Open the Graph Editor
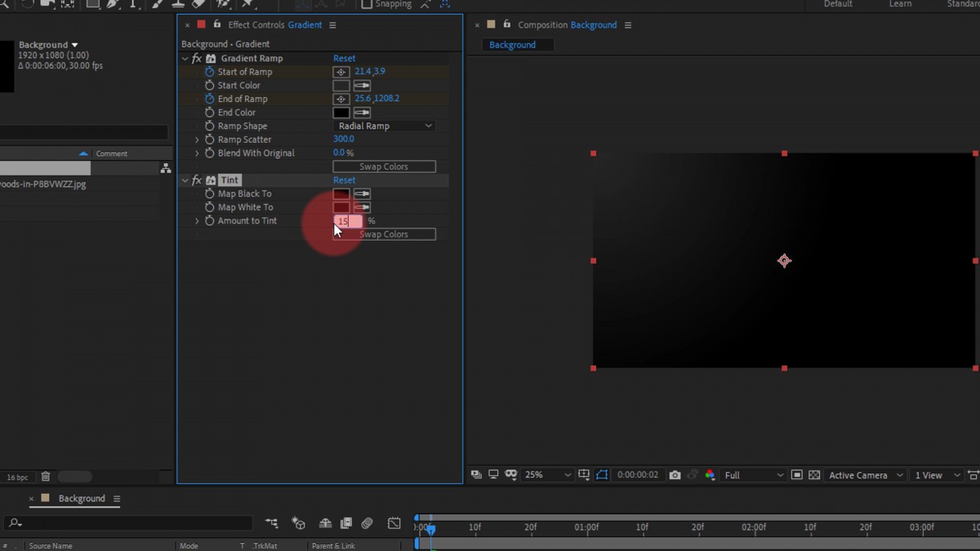The width and height of the screenshot is (980, 551). coord(394,523)
